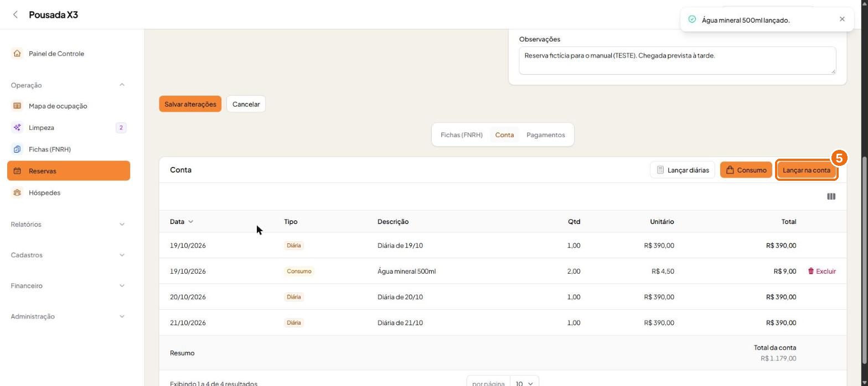The height and width of the screenshot is (386, 868).
Task: Dismiss the Água mineral notification
Action: tap(842, 19)
